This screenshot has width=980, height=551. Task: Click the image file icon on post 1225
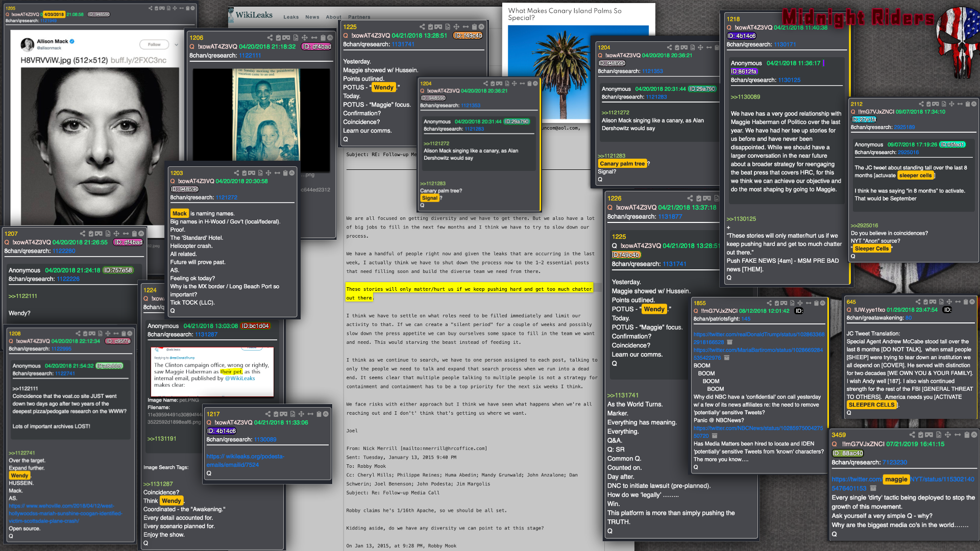tap(448, 27)
